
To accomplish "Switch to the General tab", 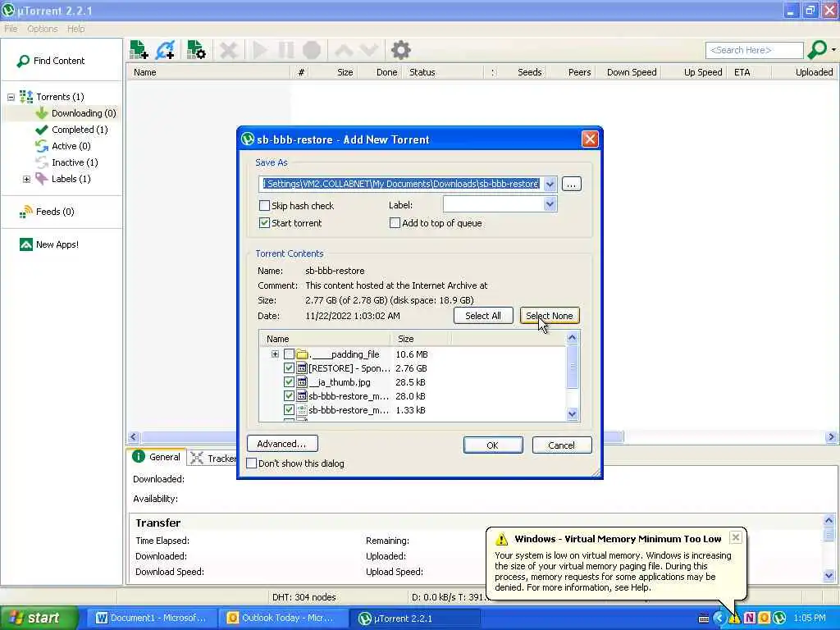I will pos(157,457).
